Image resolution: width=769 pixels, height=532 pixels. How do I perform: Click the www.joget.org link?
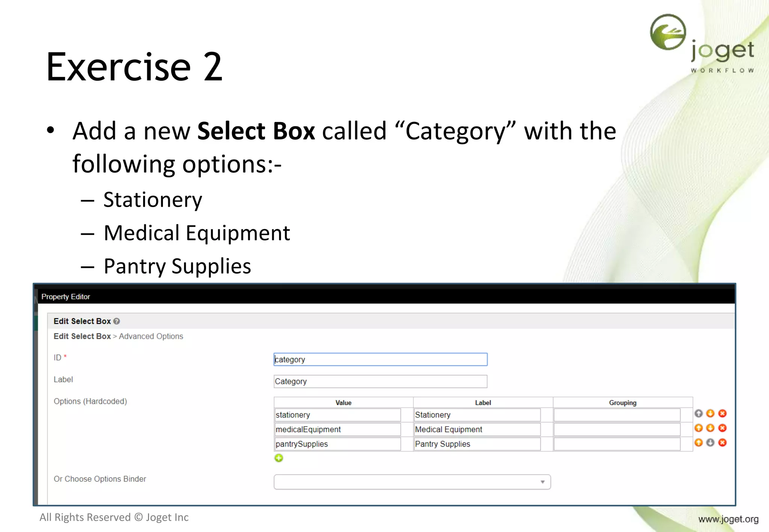(x=728, y=519)
